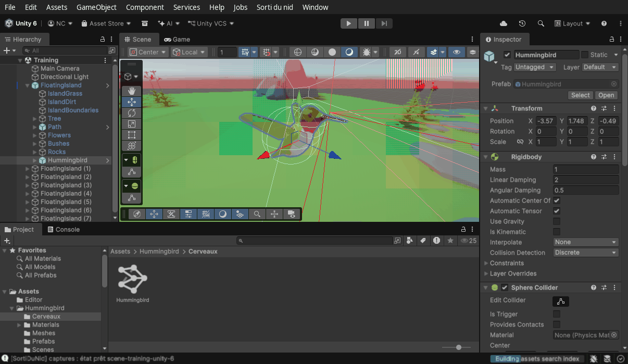
Task: Switch to the Console tab
Action: click(64, 229)
